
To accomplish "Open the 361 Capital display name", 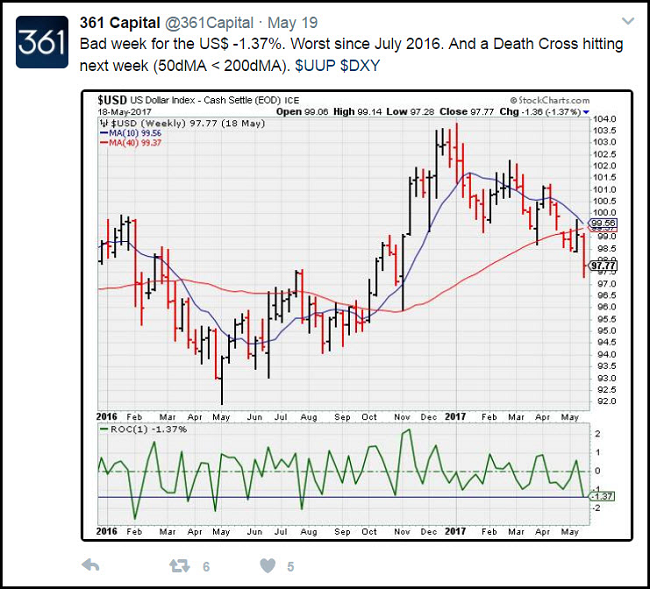I will pyautogui.click(x=120, y=23).
